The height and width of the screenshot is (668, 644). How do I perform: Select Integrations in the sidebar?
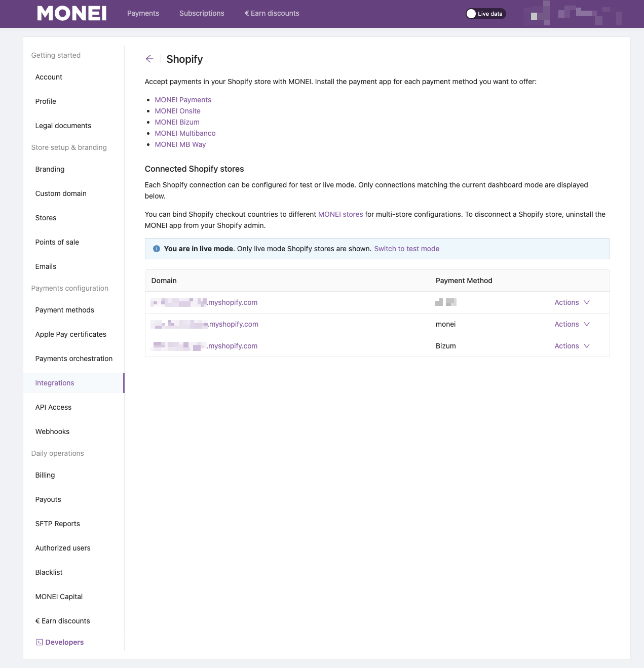point(54,383)
